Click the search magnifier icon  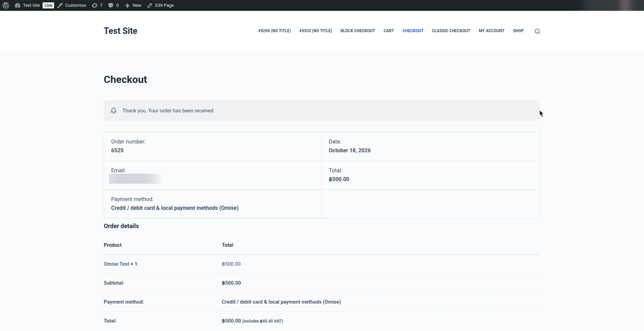[537, 31]
